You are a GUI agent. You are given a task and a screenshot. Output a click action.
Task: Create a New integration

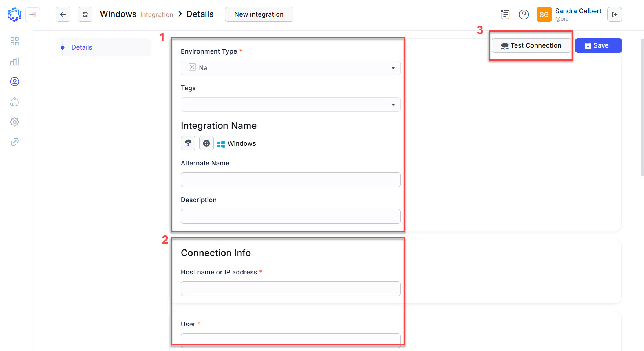click(x=259, y=14)
